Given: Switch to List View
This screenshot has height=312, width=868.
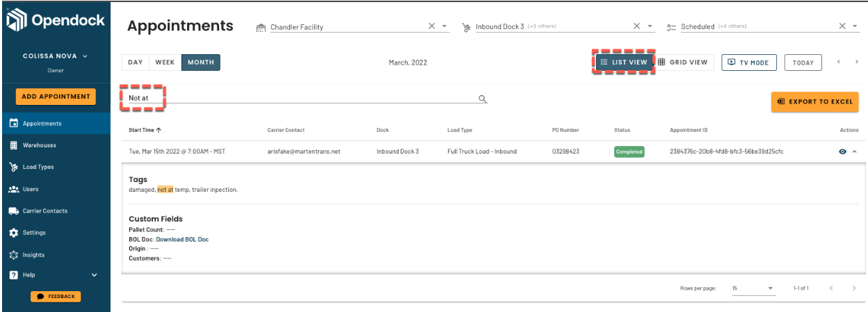Looking at the screenshot, I should pyautogui.click(x=624, y=63).
